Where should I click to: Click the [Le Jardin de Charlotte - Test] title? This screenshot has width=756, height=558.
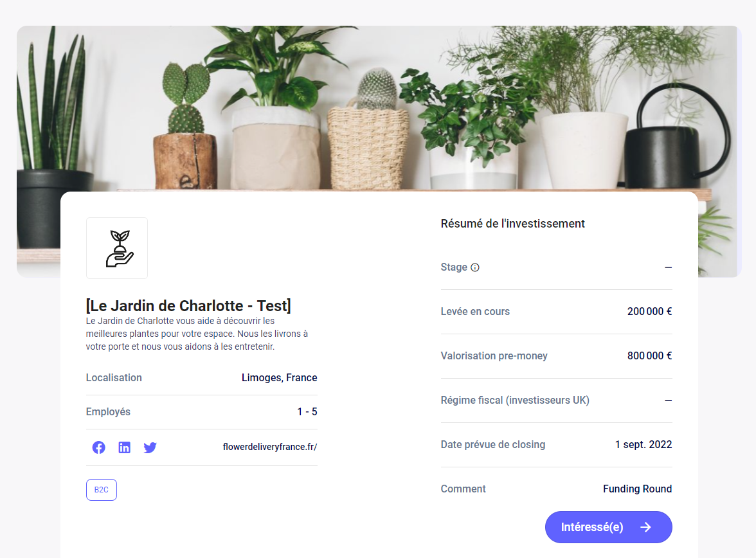click(188, 306)
